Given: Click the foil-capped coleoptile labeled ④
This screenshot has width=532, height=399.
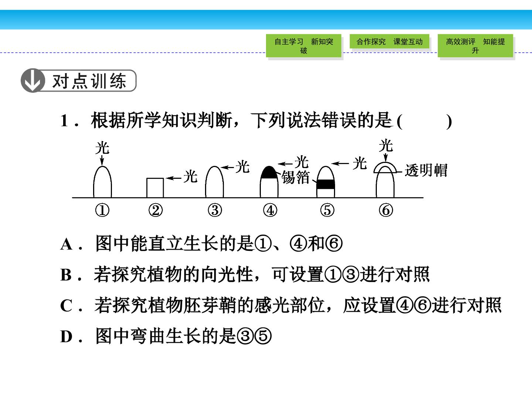Looking at the screenshot, I should pos(269,182).
